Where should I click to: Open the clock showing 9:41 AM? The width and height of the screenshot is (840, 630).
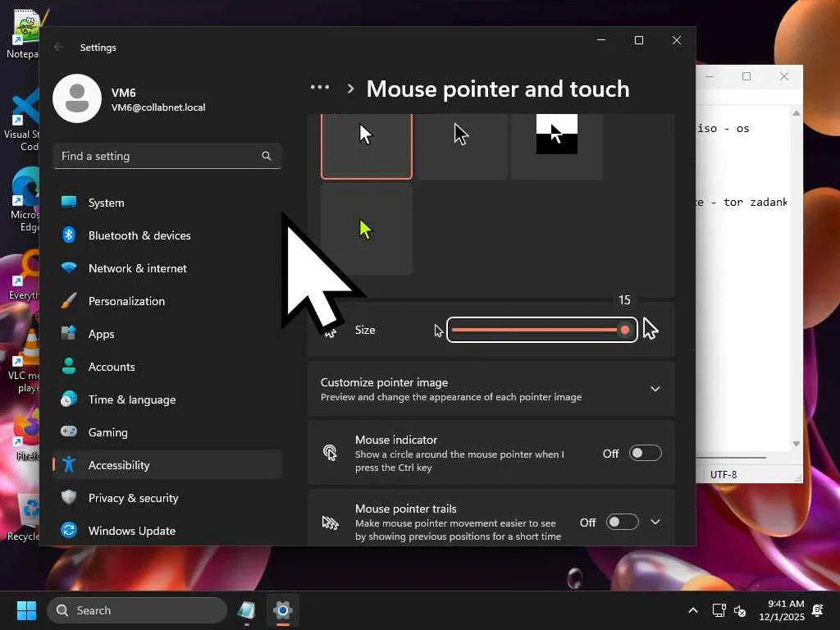click(x=782, y=610)
